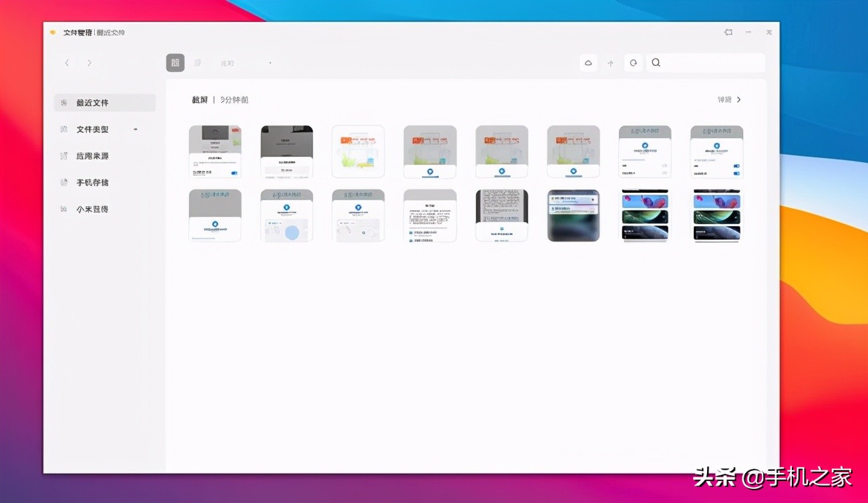The height and width of the screenshot is (503, 868).
Task: Open the text document thumbnail with checklist items
Action: tap(430, 215)
